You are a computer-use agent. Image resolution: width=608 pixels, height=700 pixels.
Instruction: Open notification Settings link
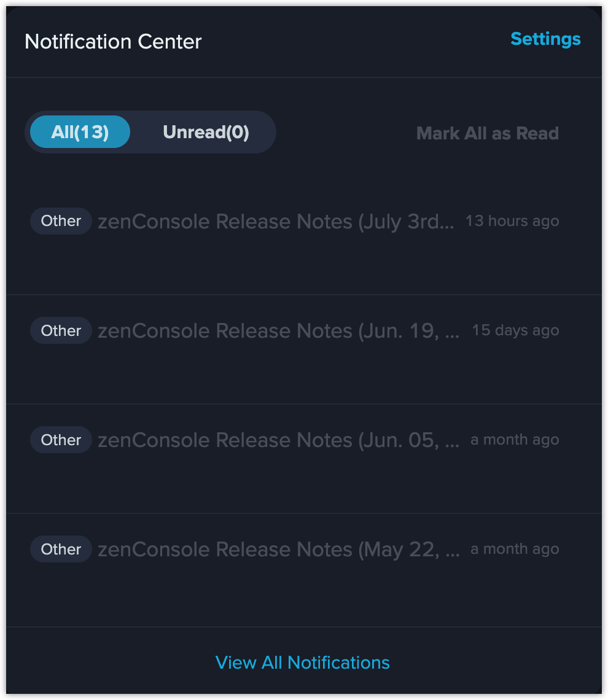(545, 39)
